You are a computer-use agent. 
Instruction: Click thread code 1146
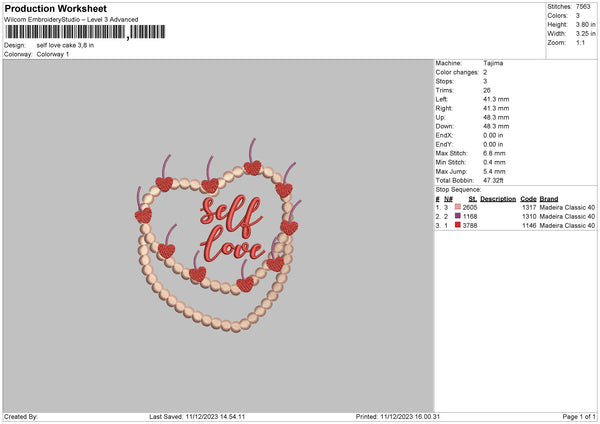tap(529, 226)
